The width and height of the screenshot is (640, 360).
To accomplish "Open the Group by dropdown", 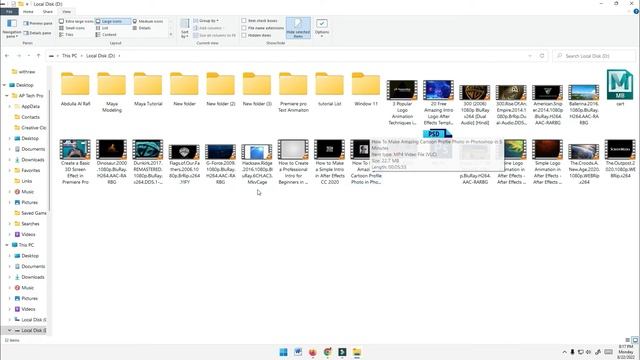I will [206, 20].
